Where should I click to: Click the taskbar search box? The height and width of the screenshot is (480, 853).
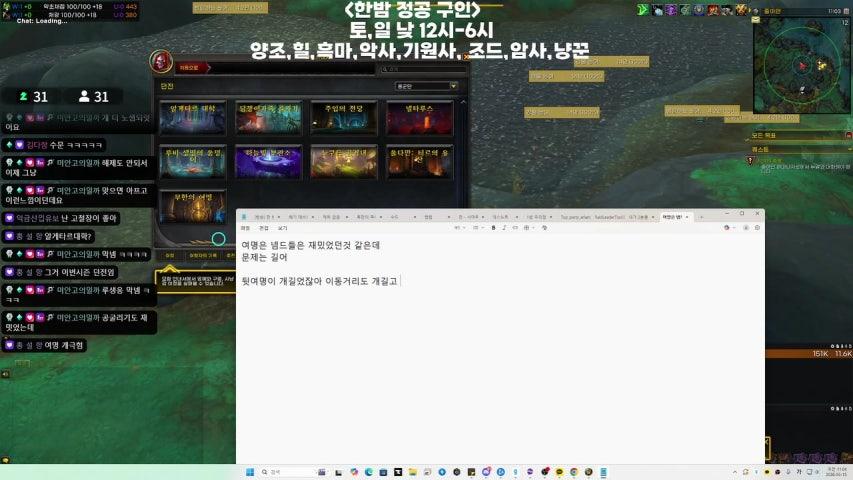[x=288, y=472]
